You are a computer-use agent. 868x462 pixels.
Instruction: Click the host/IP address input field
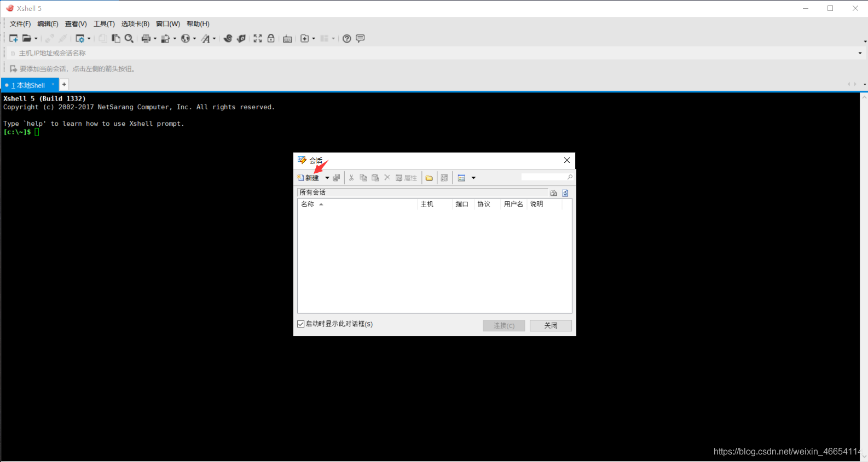click(435, 53)
